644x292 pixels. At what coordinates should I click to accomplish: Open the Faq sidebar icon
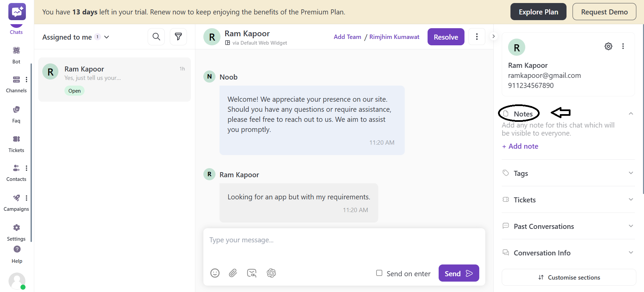click(x=16, y=114)
